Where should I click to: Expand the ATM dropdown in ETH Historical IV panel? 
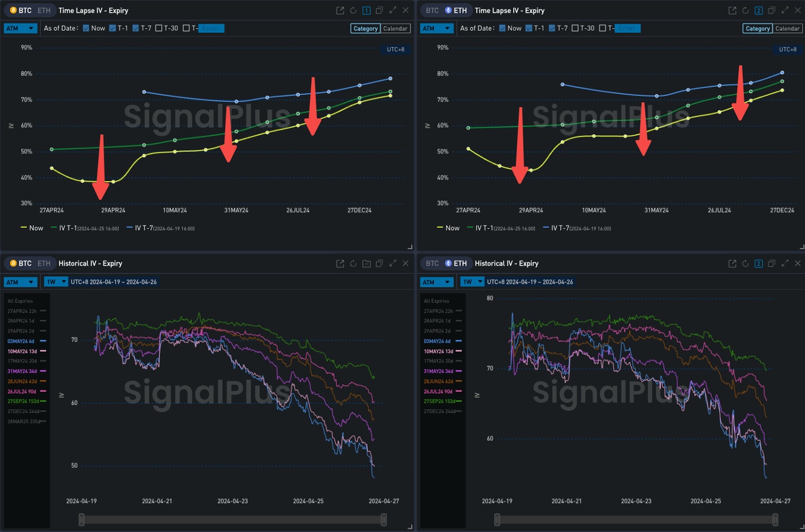(436, 282)
